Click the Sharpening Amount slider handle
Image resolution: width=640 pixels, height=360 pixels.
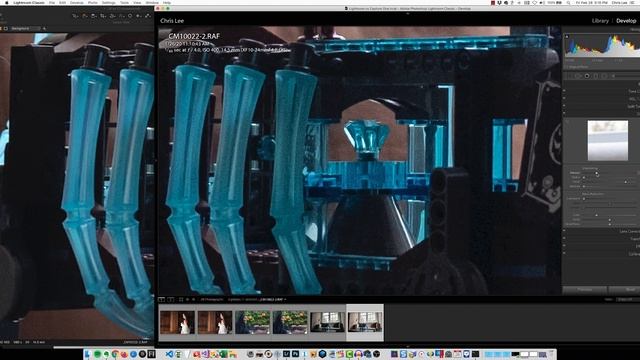click(x=597, y=173)
